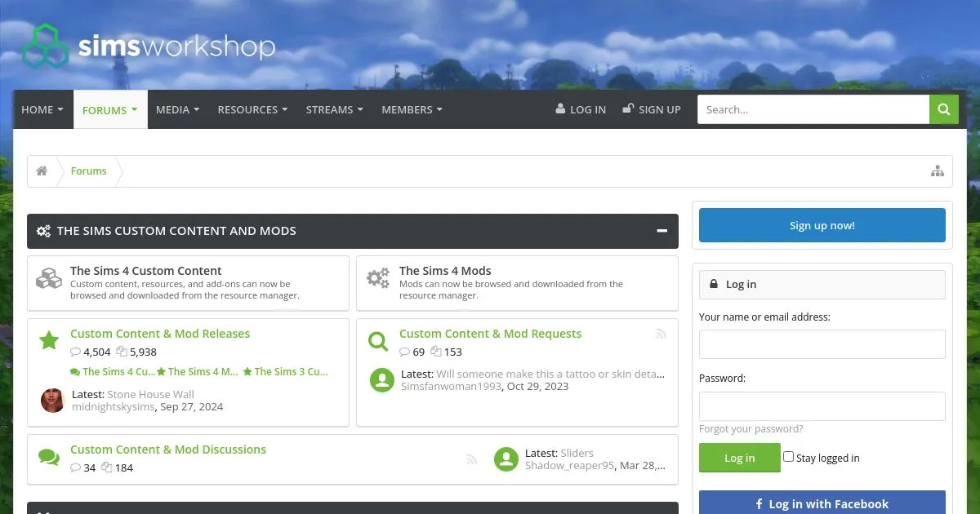Click Forgot your password? link
980x514 pixels.
[751, 429]
